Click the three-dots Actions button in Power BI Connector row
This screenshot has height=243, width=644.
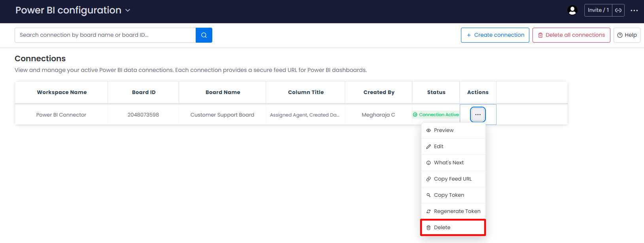[x=478, y=115]
